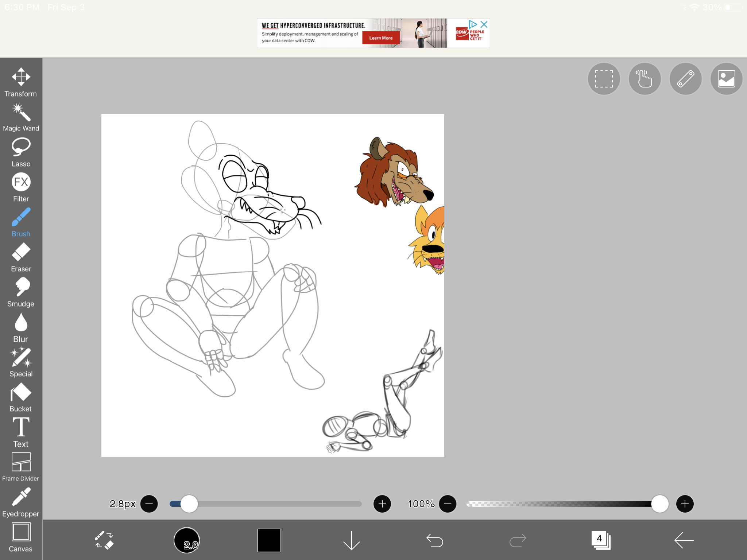Toggle the stabilizer hand button

click(x=645, y=79)
